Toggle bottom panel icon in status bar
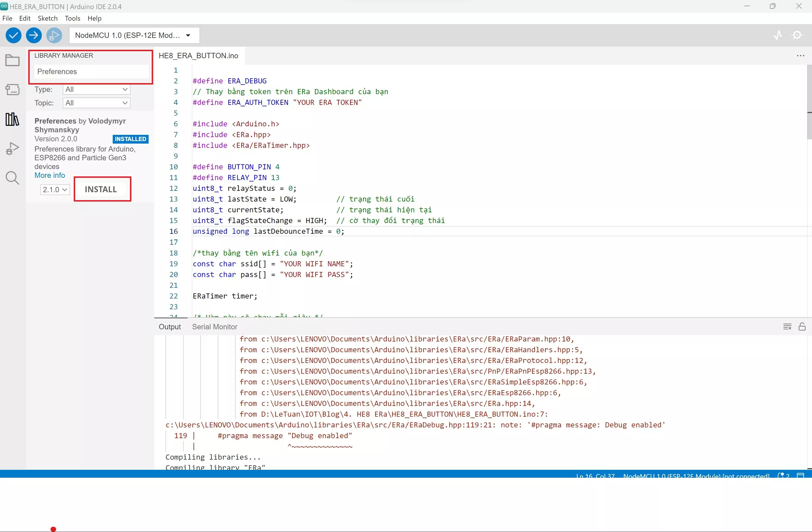The height and width of the screenshot is (532, 812). (x=800, y=475)
